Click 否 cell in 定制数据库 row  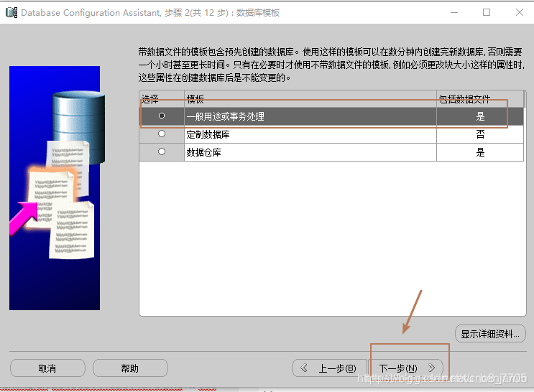(x=480, y=134)
